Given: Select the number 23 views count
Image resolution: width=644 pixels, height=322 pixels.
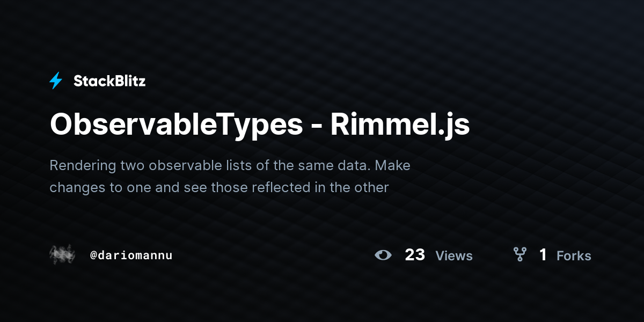Looking at the screenshot, I should 415,255.
